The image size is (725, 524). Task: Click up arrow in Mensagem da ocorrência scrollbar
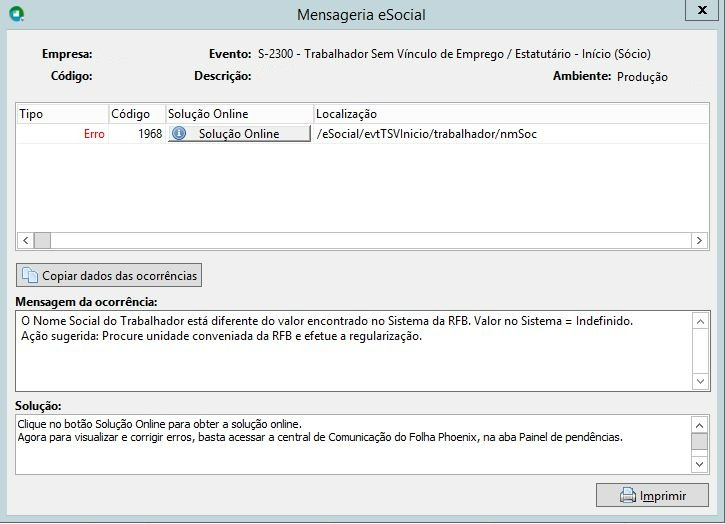700,321
